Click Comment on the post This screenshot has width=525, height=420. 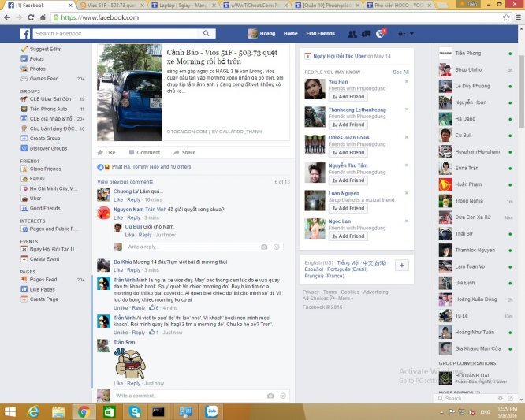click(144, 153)
